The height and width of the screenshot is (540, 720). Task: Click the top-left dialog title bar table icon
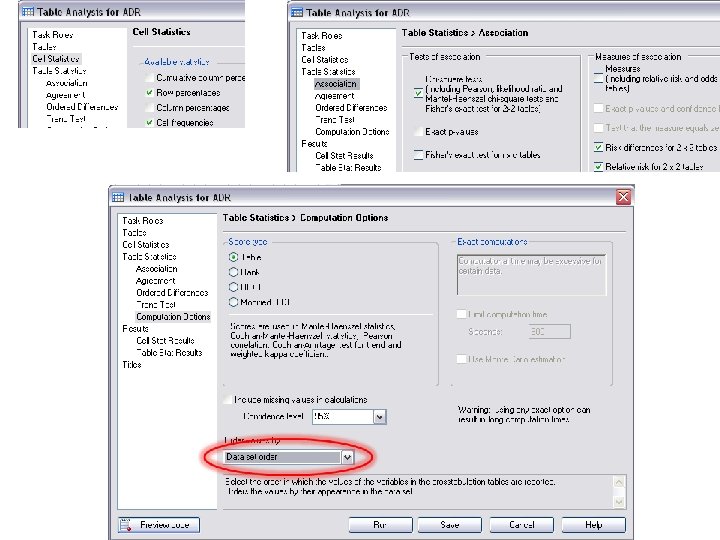coord(28,11)
